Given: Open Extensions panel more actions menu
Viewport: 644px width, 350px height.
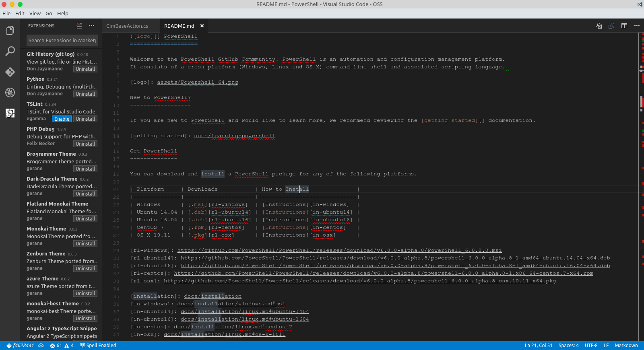Looking at the screenshot, I should (x=92, y=26).
